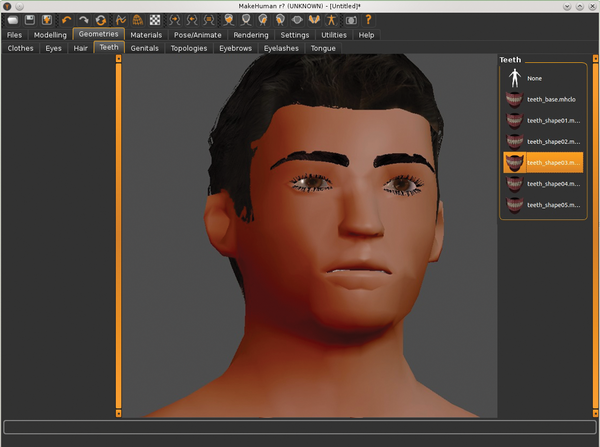Select highlighted teeth_shape03 option
This screenshot has height=447, width=600.
click(543, 163)
